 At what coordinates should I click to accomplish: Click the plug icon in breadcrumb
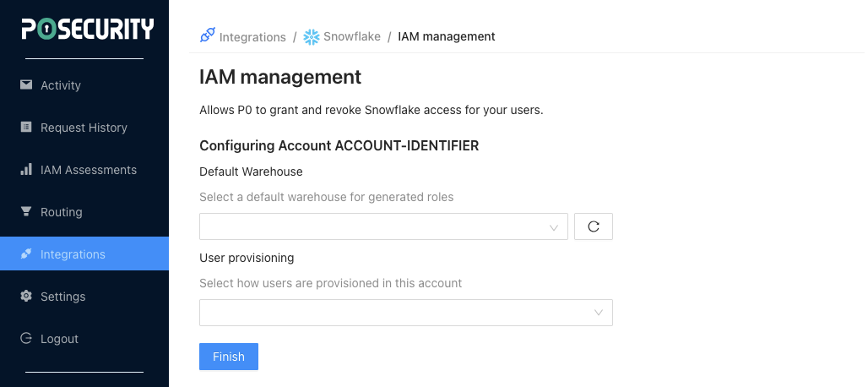(207, 36)
